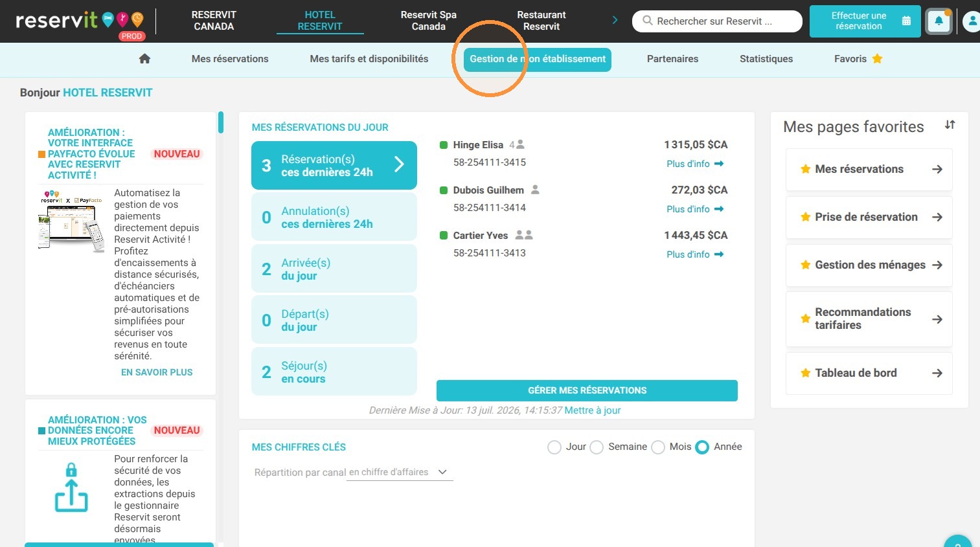Click the left news panel scrollbar
Screen dimensions: 980x547
[x=221, y=122]
